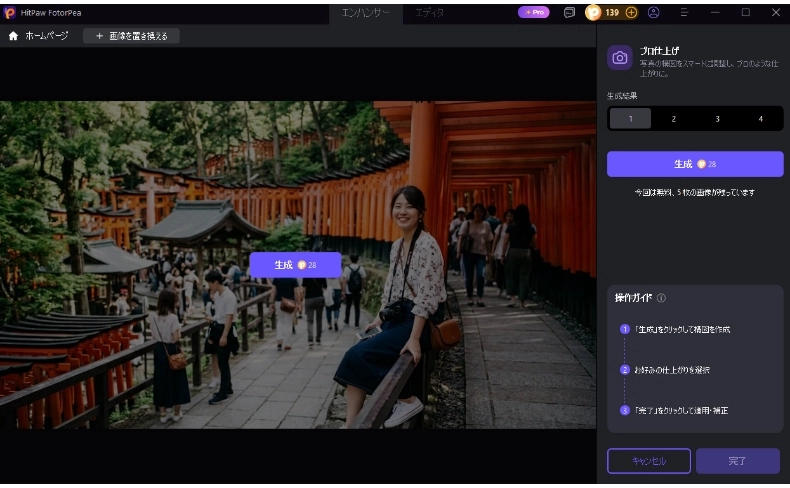Go to ホームページ home icon
This screenshot has height=488, width=790.
point(14,36)
